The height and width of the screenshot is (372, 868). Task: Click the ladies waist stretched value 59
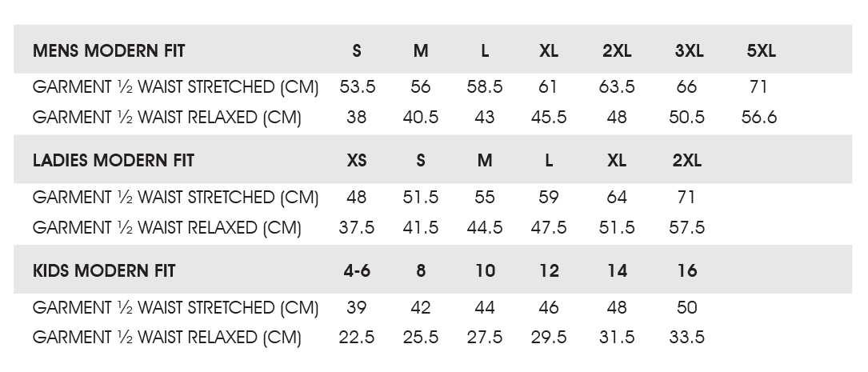click(x=549, y=197)
